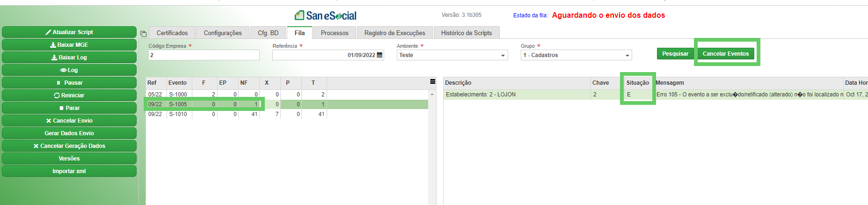Image resolution: width=868 pixels, height=205 pixels.
Task: Click the Cancelar Eventos button
Action: point(726,54)
